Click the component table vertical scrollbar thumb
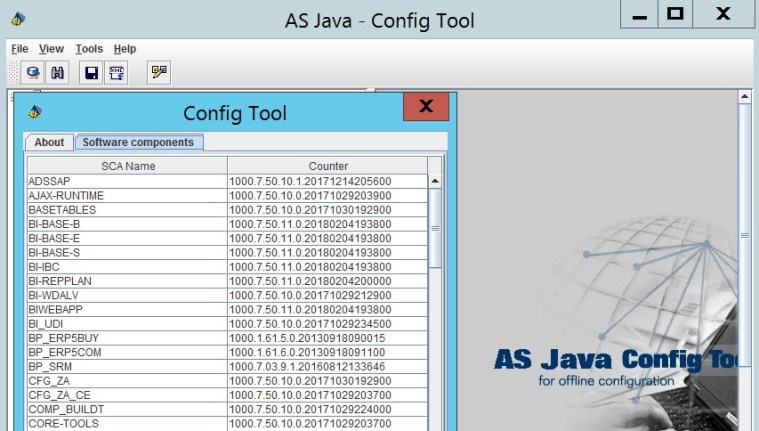Viewport: 759px width, 431px height. point(435,228)
